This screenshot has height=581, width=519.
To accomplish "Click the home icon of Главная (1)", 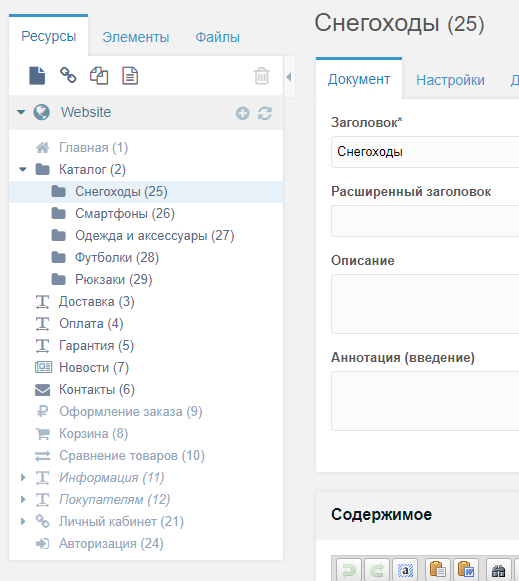I will click(x=43, y=147).
